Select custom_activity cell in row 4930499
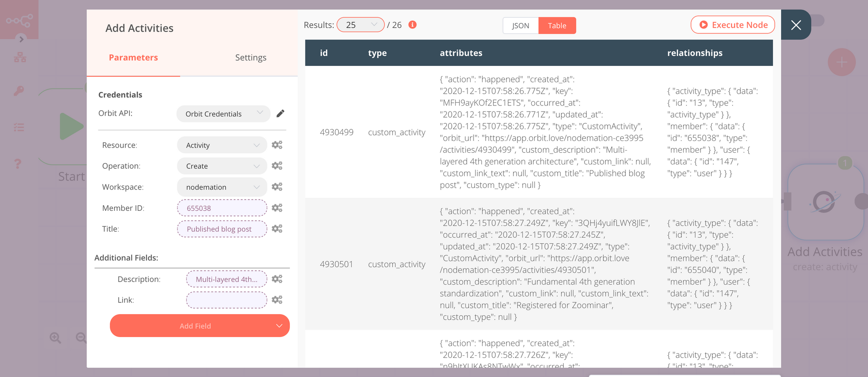868x377 pixels. pyautogui.click(x=397, y=132)
